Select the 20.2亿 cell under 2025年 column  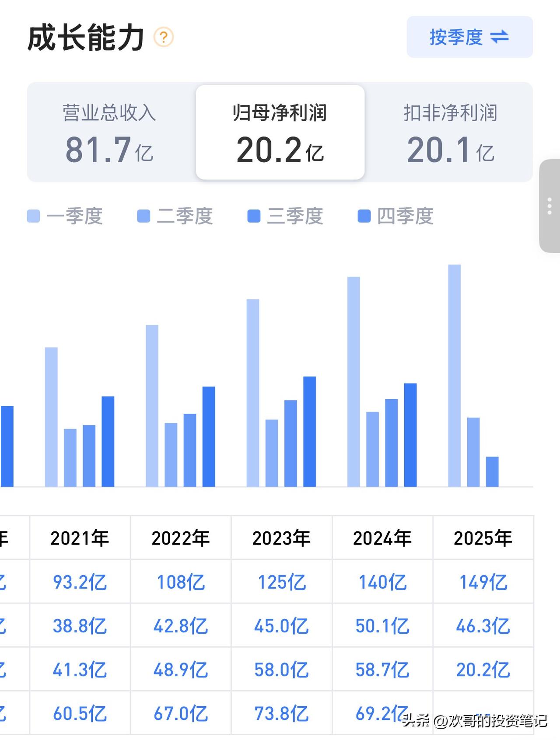coord(483,669)
